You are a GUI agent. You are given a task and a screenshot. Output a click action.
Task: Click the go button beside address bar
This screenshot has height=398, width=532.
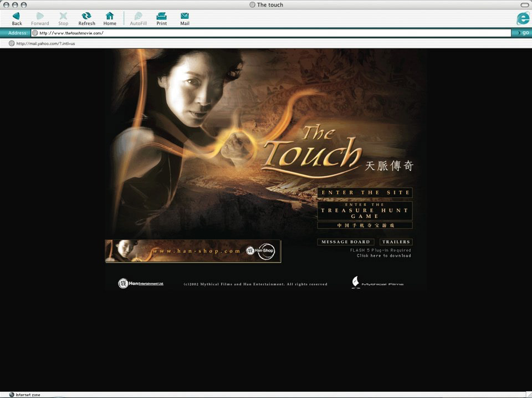coord(523,33)
